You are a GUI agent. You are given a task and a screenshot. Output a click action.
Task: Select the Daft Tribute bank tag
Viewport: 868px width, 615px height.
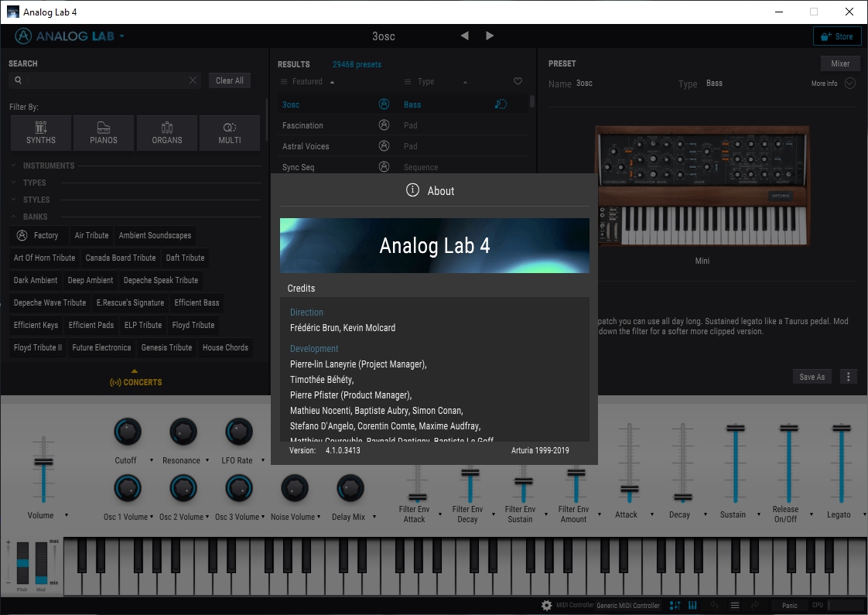(x=185, y=258)
